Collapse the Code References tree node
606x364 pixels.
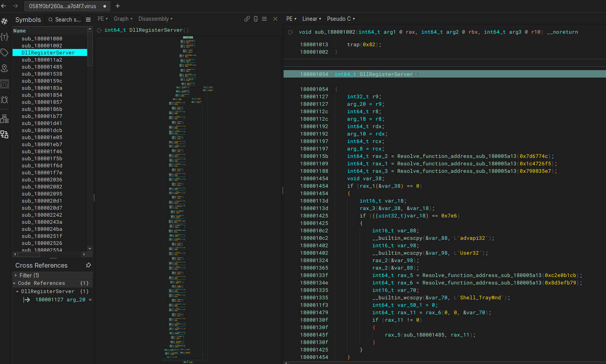point(15,283)
